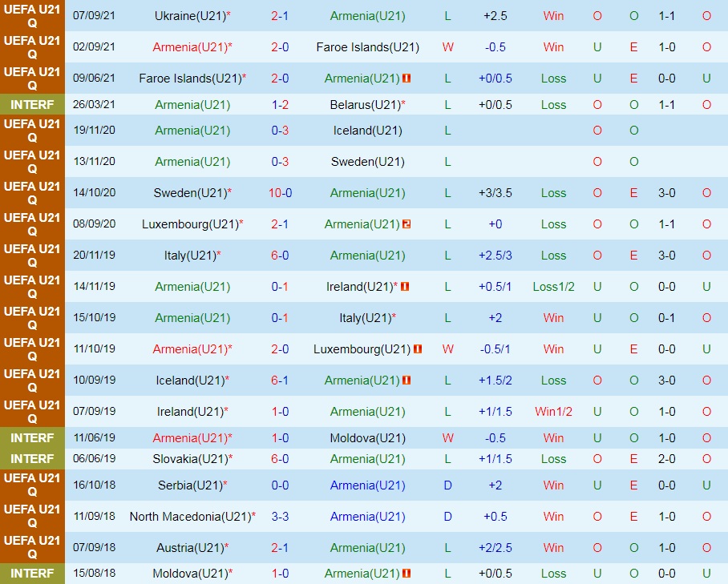Click red card icon beside Armenia on 15/08/18
Viewport: 728px width, 584px height.
click(406, 574)
